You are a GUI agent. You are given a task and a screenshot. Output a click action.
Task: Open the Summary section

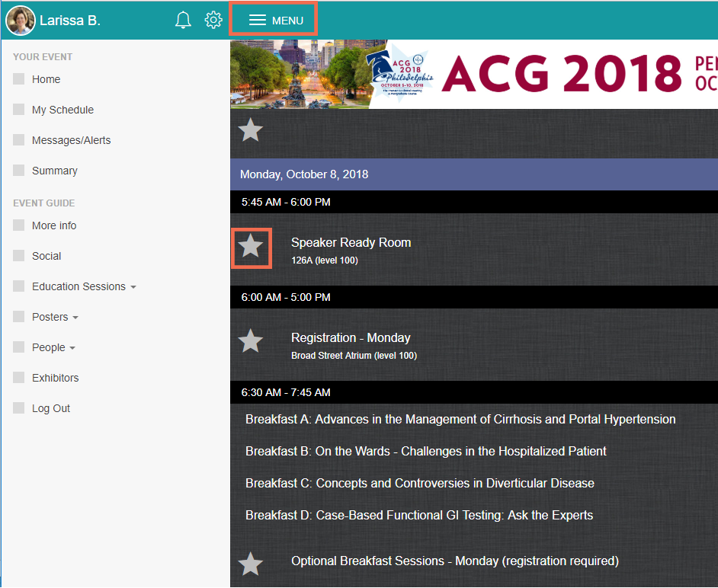pyautogui.click(x=53, y=171)
